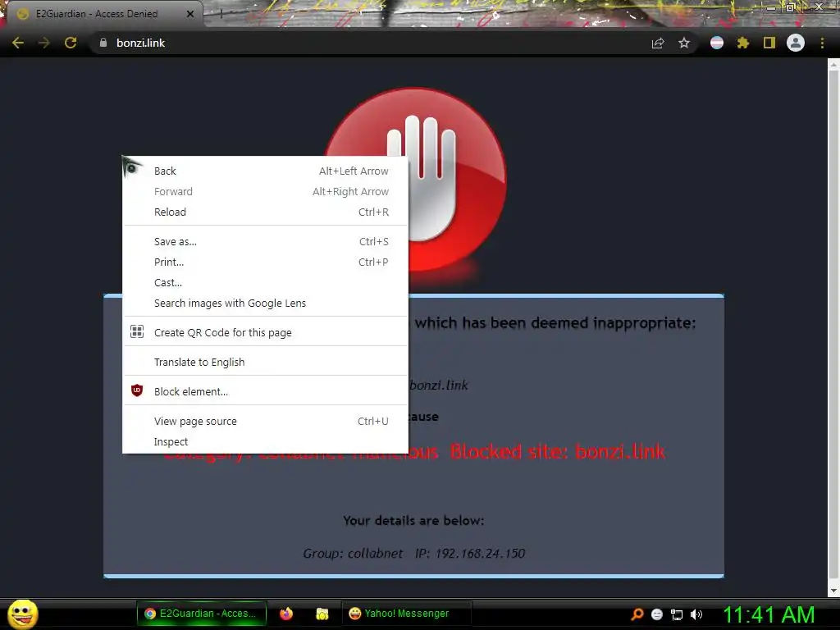Choose Create QR Code for this page

click(x=265, y=333)
